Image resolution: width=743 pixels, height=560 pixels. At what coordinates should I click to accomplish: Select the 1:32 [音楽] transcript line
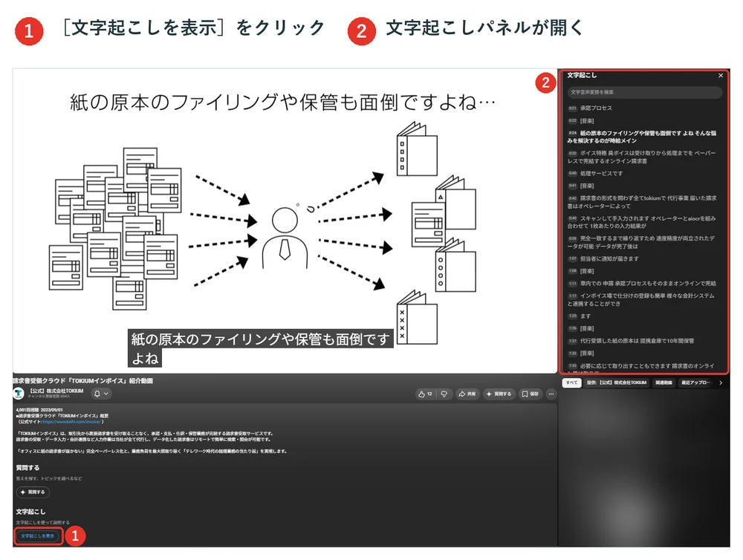(x=644, y=353)
